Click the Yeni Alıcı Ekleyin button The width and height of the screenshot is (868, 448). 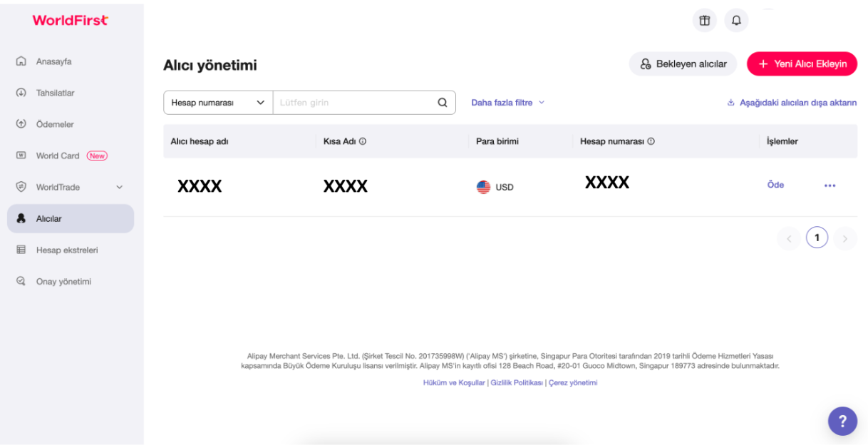tap(802, 64)
